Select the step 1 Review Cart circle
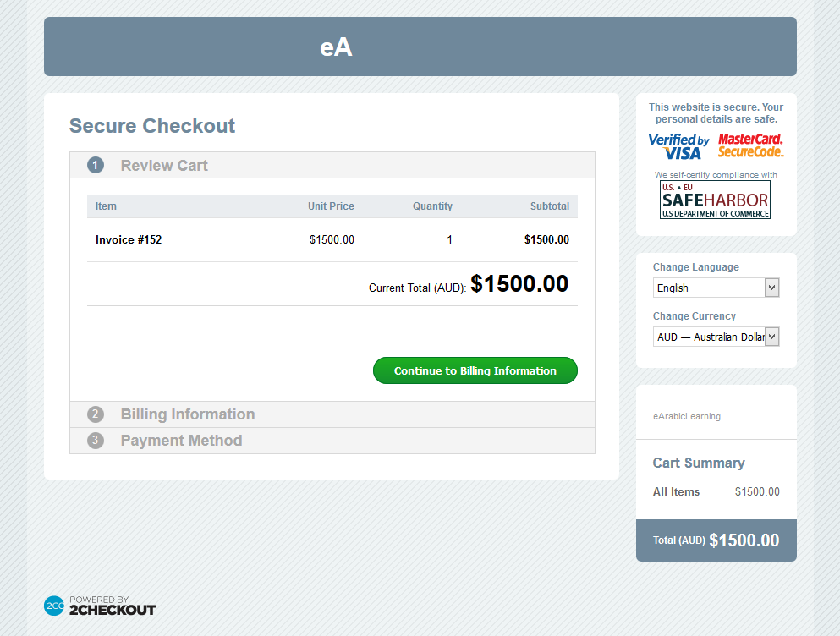Screen dimensions: 840x636 pyautogui.click(x=95, y=165)
